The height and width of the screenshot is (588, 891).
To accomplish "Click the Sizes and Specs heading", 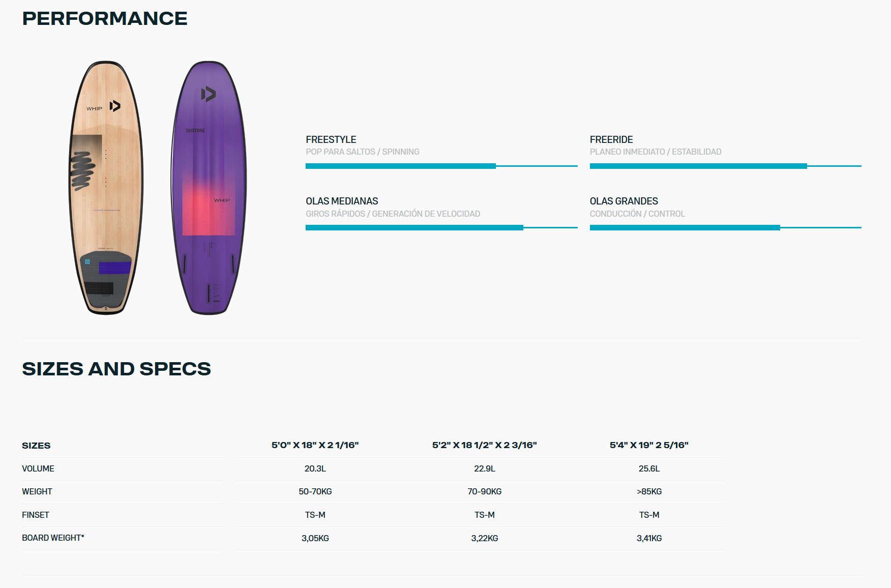I will click(116, 369).
